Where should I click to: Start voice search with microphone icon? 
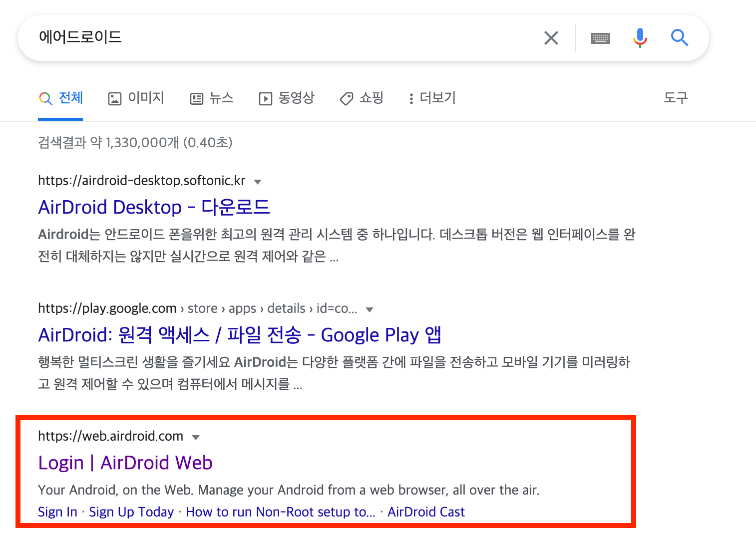click(640, 38)
